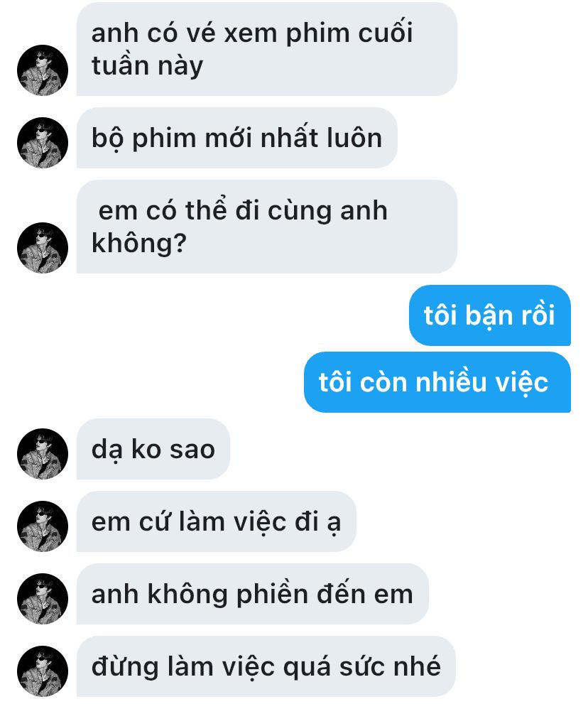This screenshot has height=704, width=588.
Task: Tap the avatar beside 'em có thể đi cùng anh'
Action: click(x=43, y=248)
